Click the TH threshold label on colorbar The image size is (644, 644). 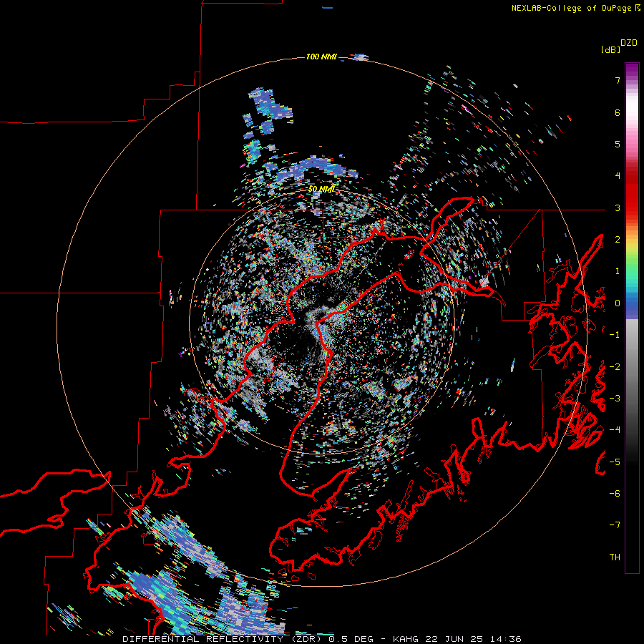tap(615, 557)
